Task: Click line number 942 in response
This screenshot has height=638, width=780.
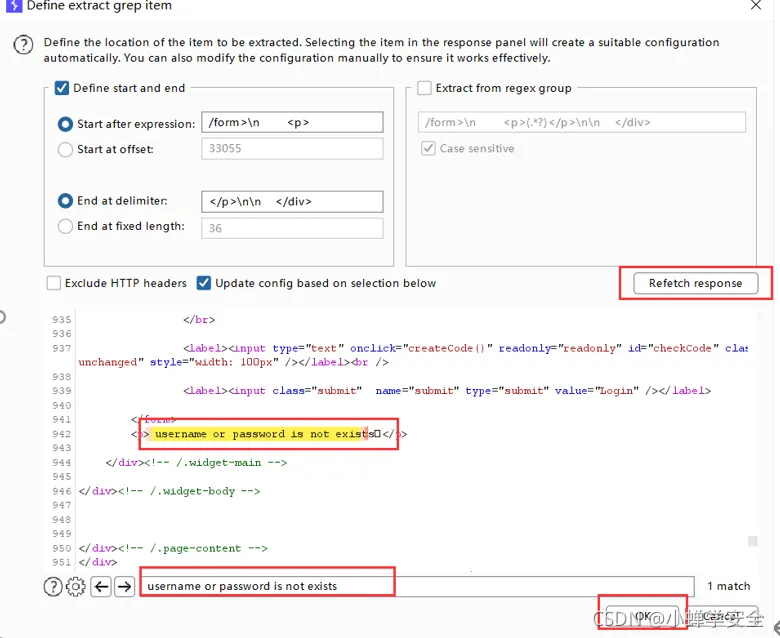Action: [62, 434]
